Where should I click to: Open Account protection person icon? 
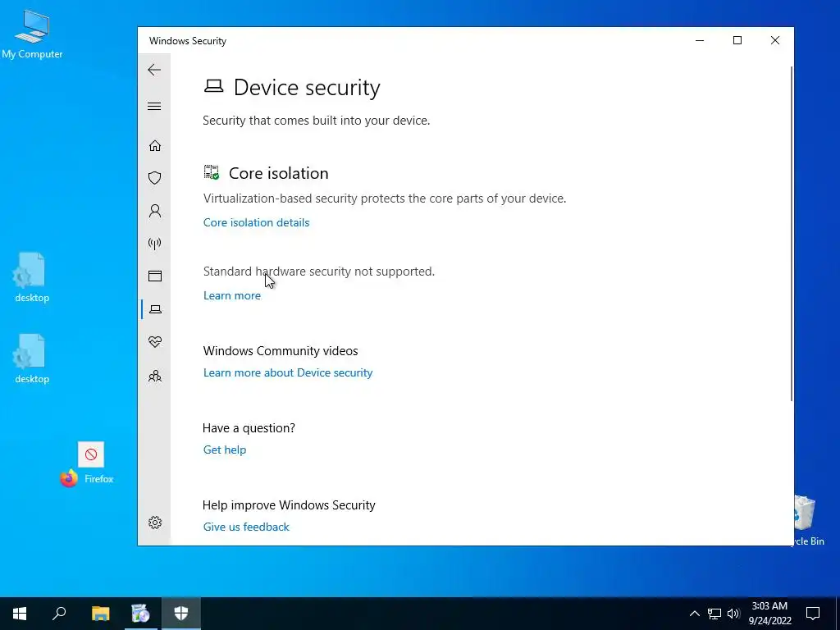tap(155, 211)
